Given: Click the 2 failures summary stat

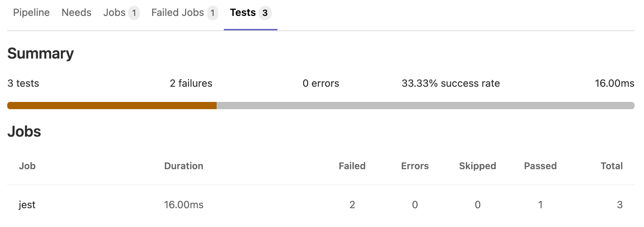Looking at the screenshot, I should coord(191,83).
